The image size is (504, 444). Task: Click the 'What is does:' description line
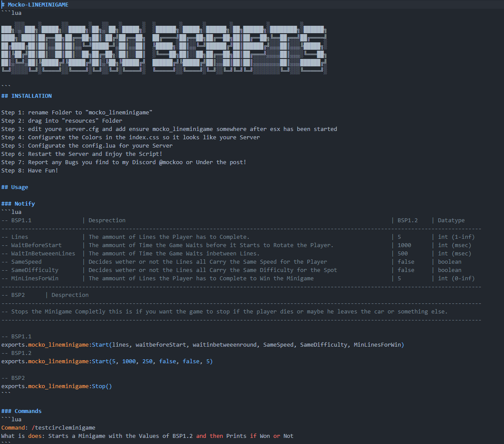[147, 436]
